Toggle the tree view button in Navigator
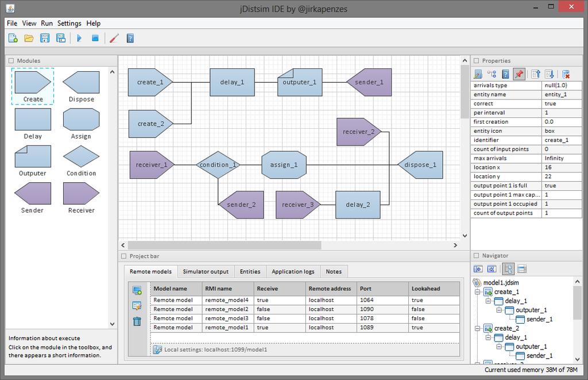588x380 pixels. point(508,269)
